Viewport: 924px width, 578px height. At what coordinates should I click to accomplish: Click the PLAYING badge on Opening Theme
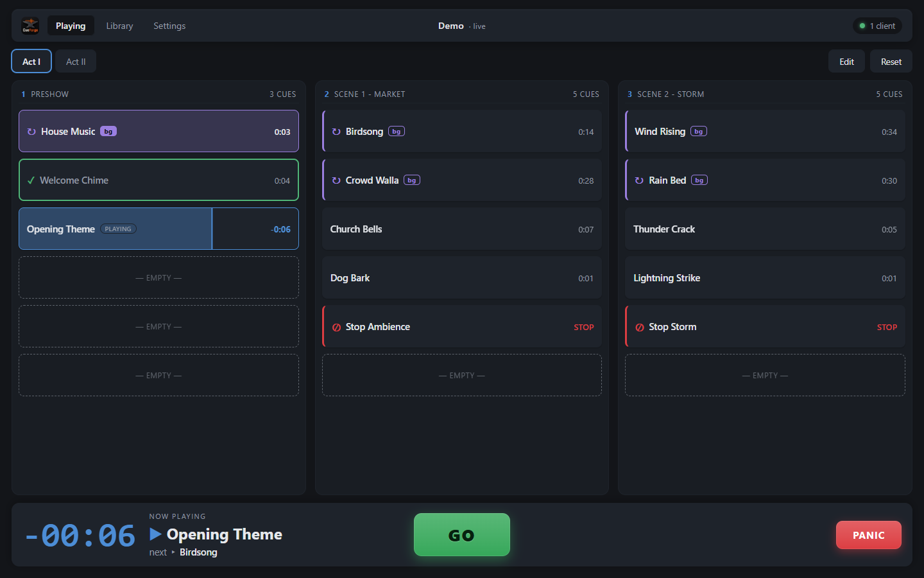[x=118, y=229]
